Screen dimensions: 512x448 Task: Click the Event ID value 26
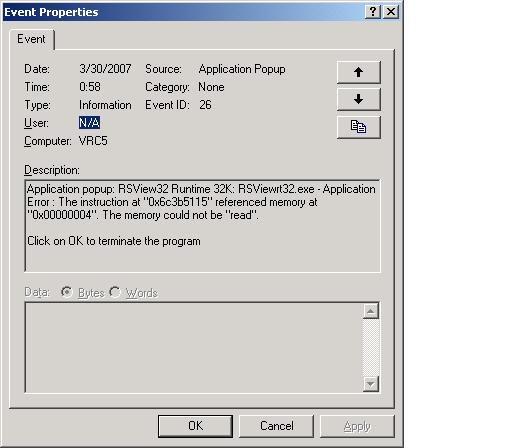[x=205, y=105]
